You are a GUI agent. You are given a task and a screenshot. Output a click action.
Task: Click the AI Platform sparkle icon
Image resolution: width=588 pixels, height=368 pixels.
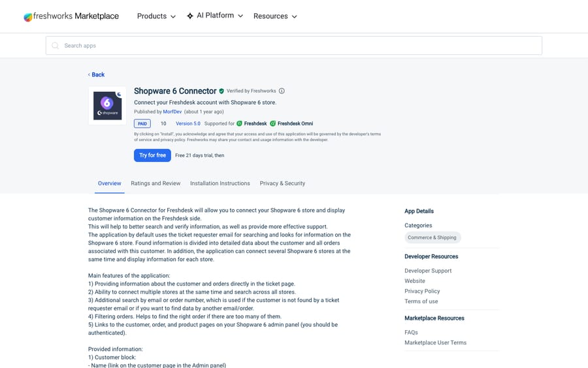190,16
